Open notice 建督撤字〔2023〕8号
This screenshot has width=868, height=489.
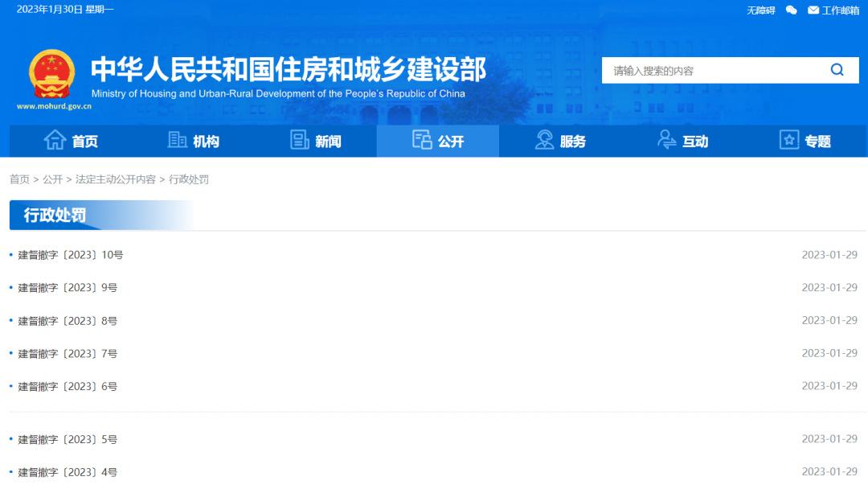tap(68, 321)
